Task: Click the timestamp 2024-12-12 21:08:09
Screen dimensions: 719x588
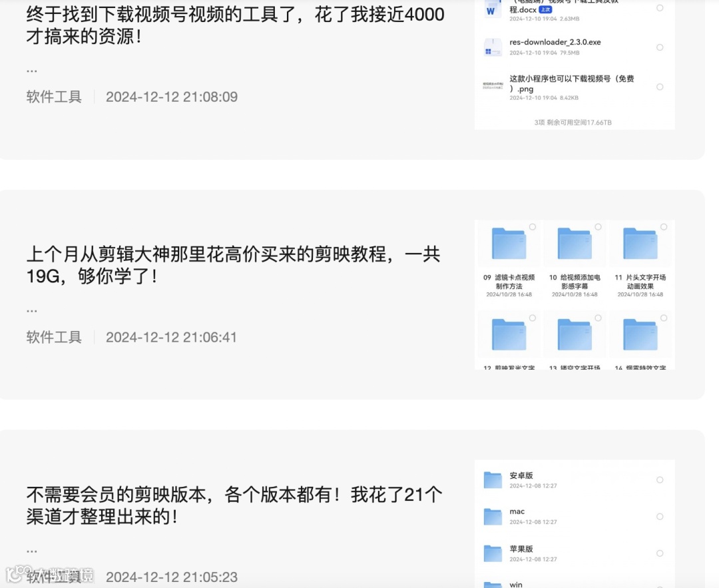Action: click(x=172, y=97)
